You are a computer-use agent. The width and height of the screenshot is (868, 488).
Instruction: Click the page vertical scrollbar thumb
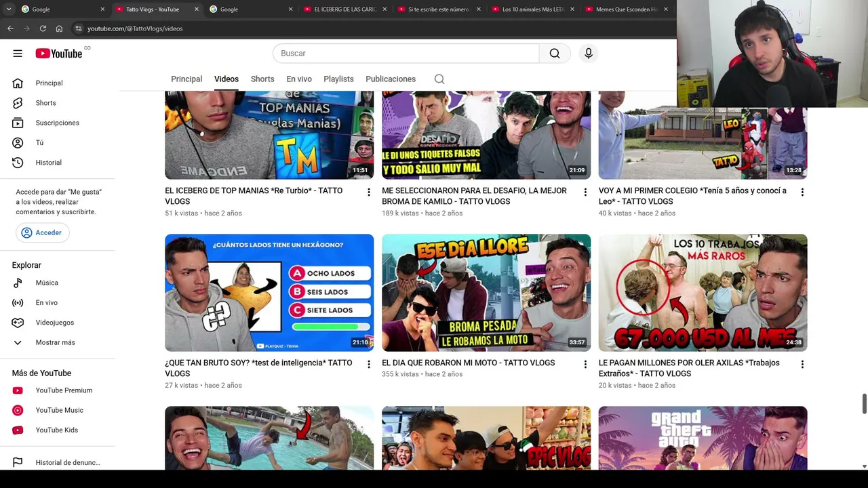click(864, 403)
